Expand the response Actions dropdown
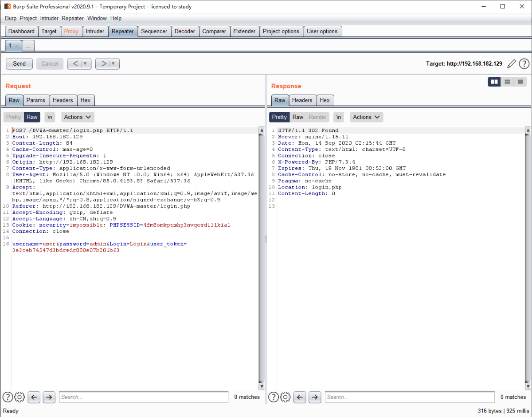 tap(367, 117)
